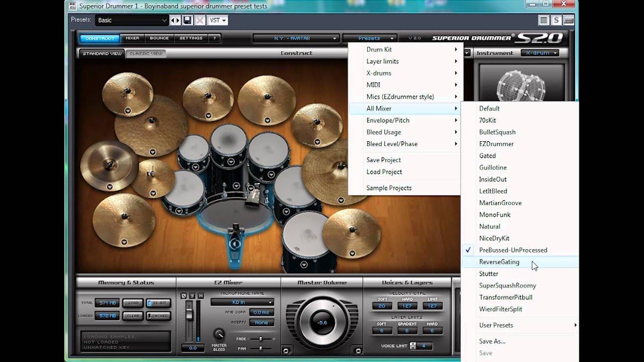The height and width of the screenshot is (362, 644).
Task: Choose Save As... in the mixer presets
Action: point(520,341)
